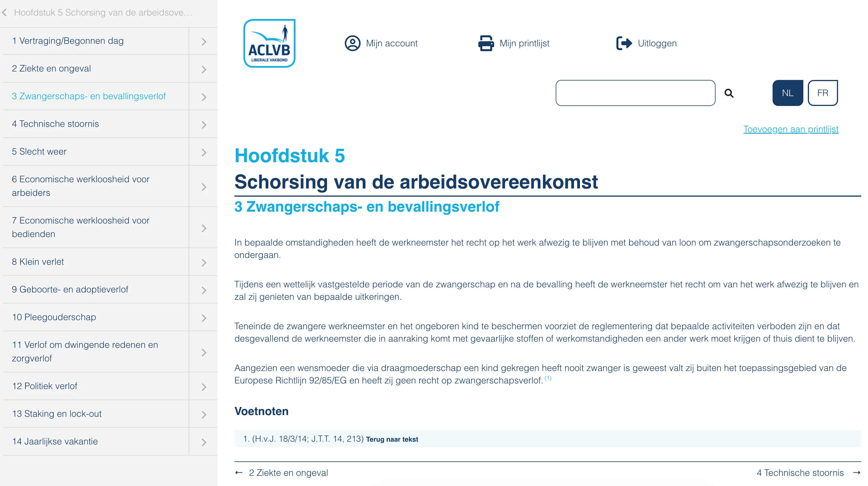868x486 pixels.
Task: Click 'Mijn printlijst' link text
Action: pos(524,43)
